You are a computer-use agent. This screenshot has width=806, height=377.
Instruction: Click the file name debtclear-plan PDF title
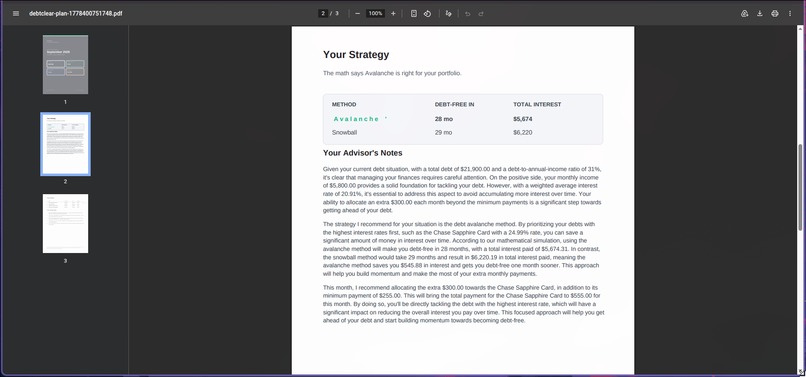pos(76,13)
